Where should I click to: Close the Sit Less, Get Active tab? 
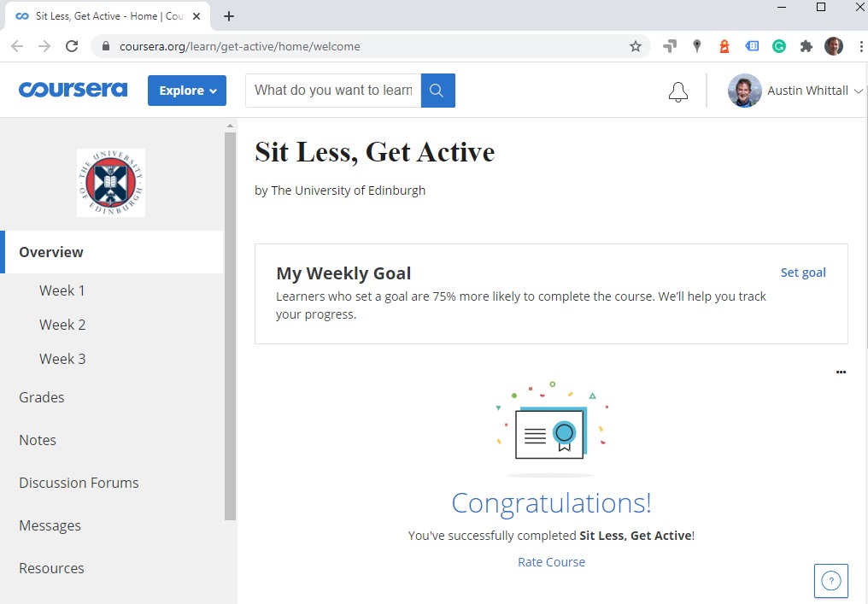[x=197, y=16]
